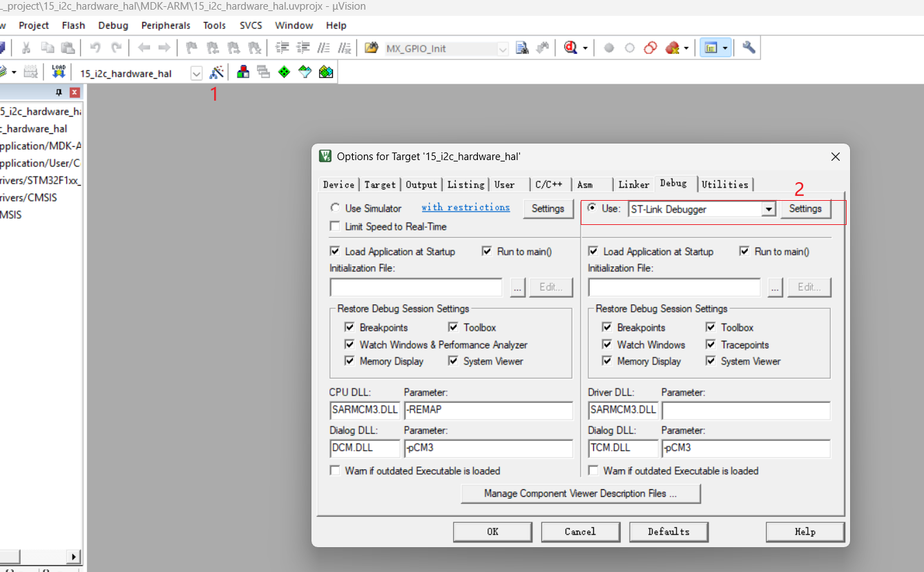Image resolution: width=924 pixels, height=572 pixels.
Task: Open Select Software Packs icon
Action: pyautogui.click(x=305, y=72)
